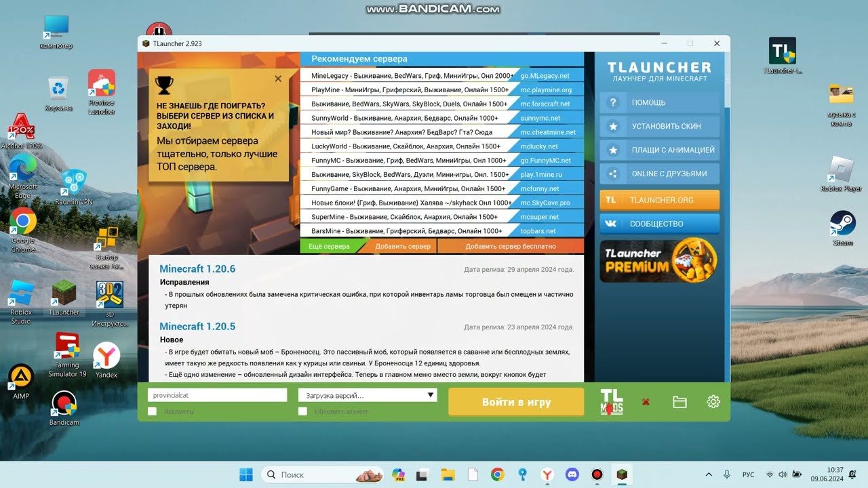Click go.FunnyMC.net server address

[546, 161]
